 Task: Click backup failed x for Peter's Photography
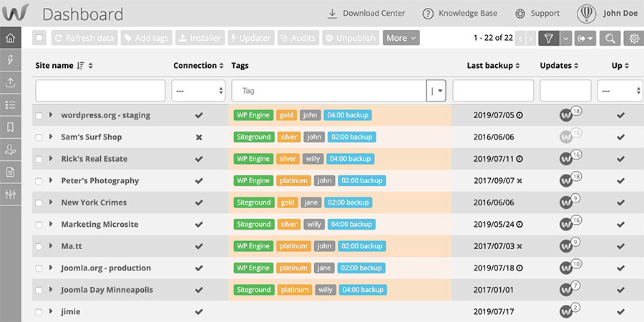[x=519, y=181]
